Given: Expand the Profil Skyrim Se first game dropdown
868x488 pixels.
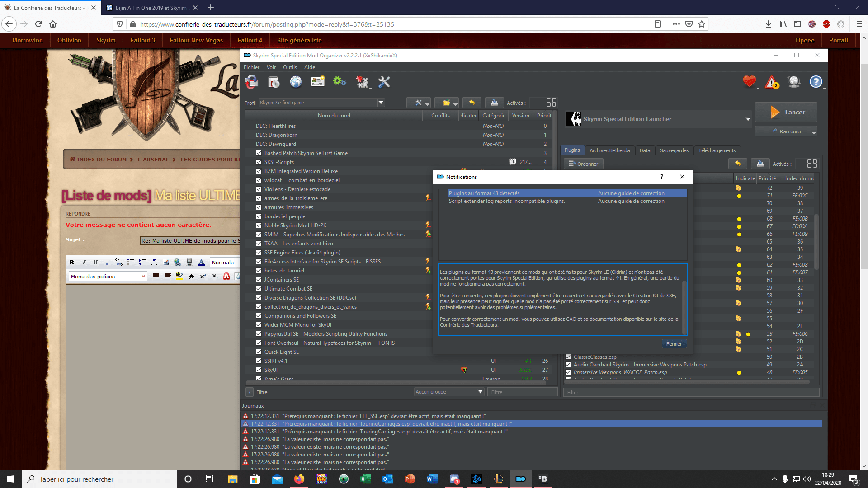Looking at the screenshot, I should [381, 103].
